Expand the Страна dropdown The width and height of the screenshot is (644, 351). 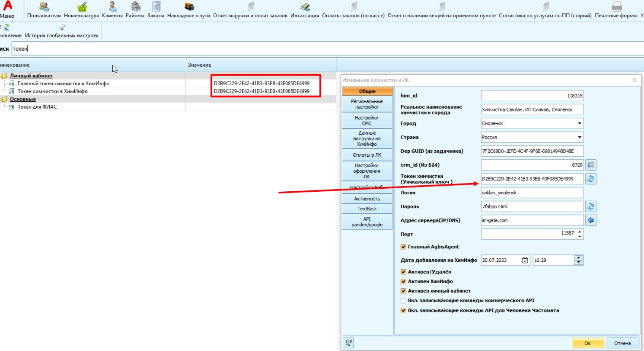click(x=579, y=137)
